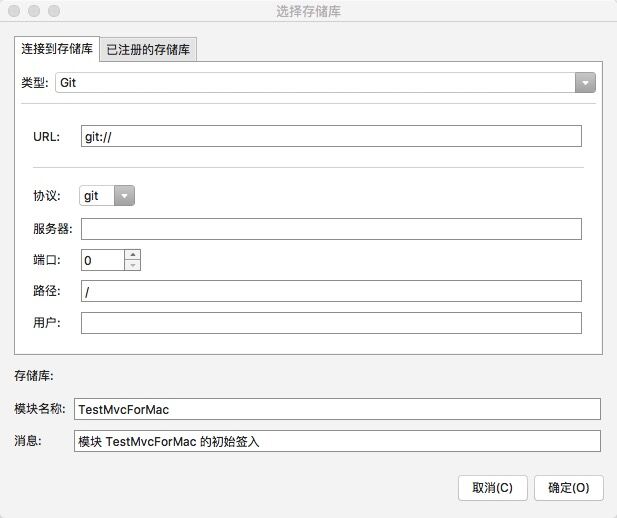Viewport: 617px width, 518px height.
Task: Click the URL input field
Action: pos(331,136)
